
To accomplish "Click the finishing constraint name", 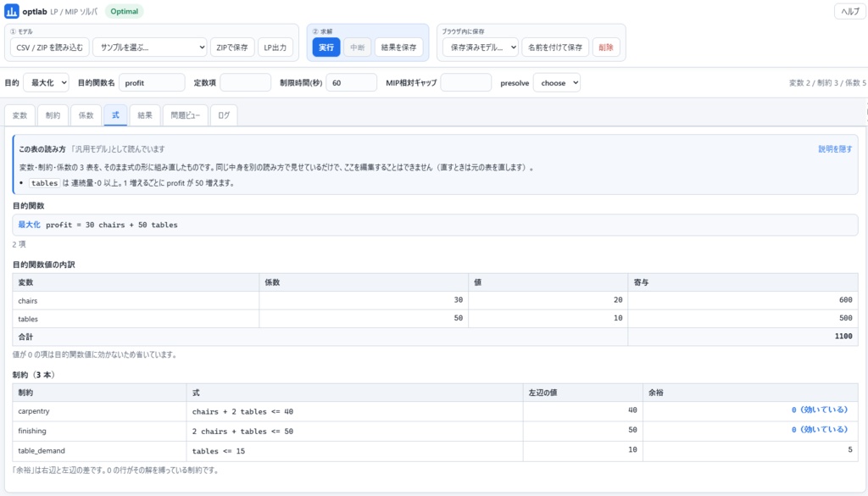I will [x=32, y=431].
